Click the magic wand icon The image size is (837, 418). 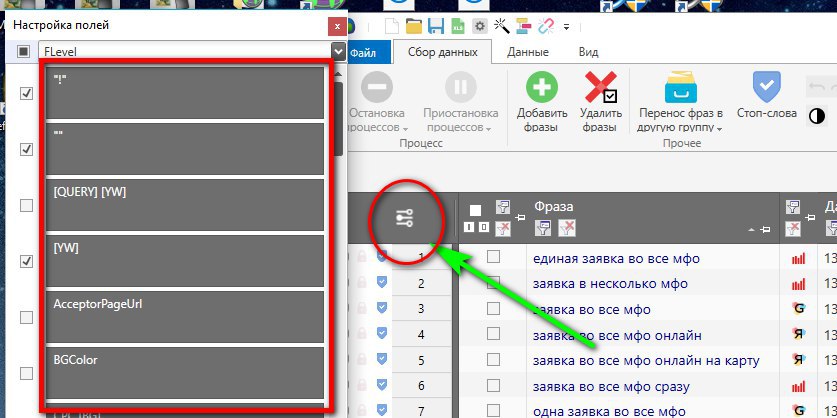click(501, 25)
